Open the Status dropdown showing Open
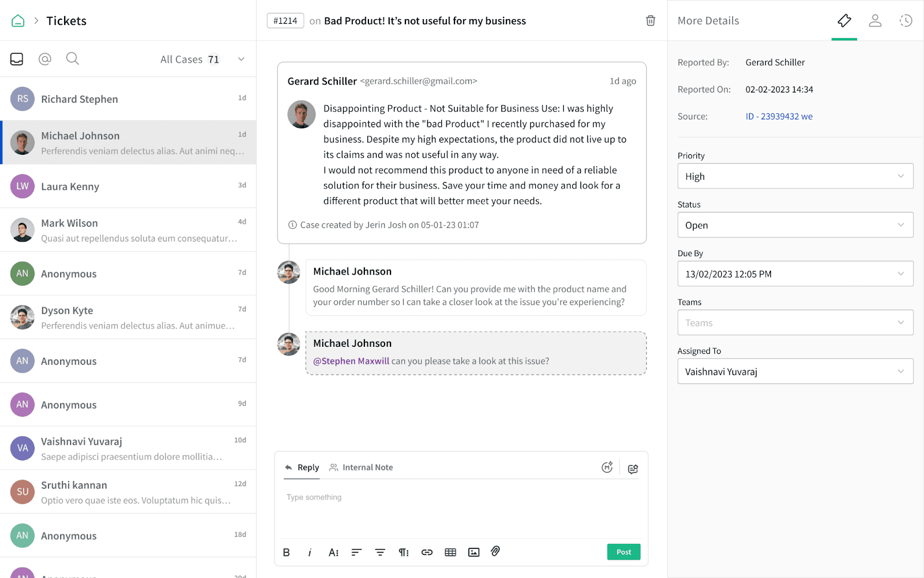The height and width of the screenshot is (578, 924). (x=795, y=225)
